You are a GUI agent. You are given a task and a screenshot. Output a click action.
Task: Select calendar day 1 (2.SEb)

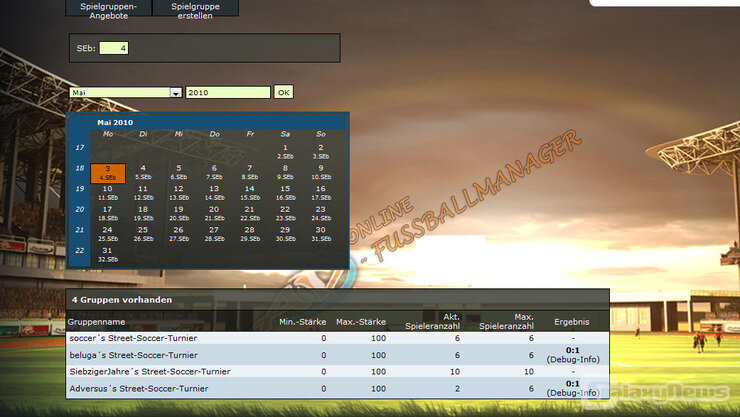[285, 152]
